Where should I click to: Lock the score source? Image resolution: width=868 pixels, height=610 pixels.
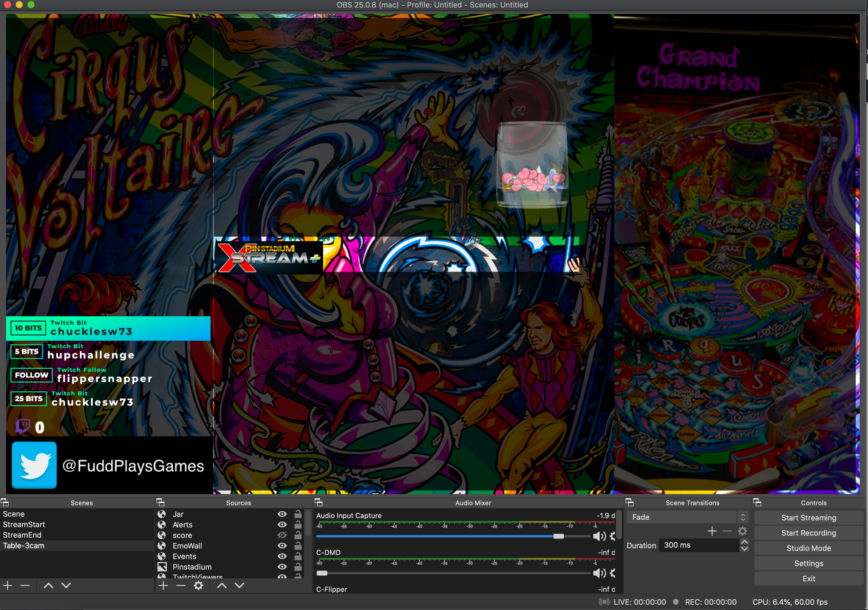click(298, 535)
